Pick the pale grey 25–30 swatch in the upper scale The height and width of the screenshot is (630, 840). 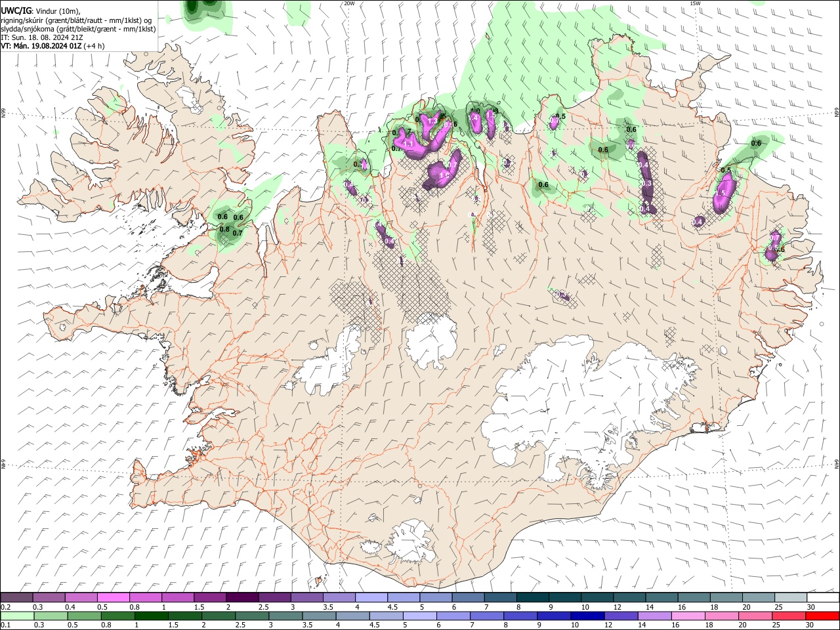coord(791,598)
